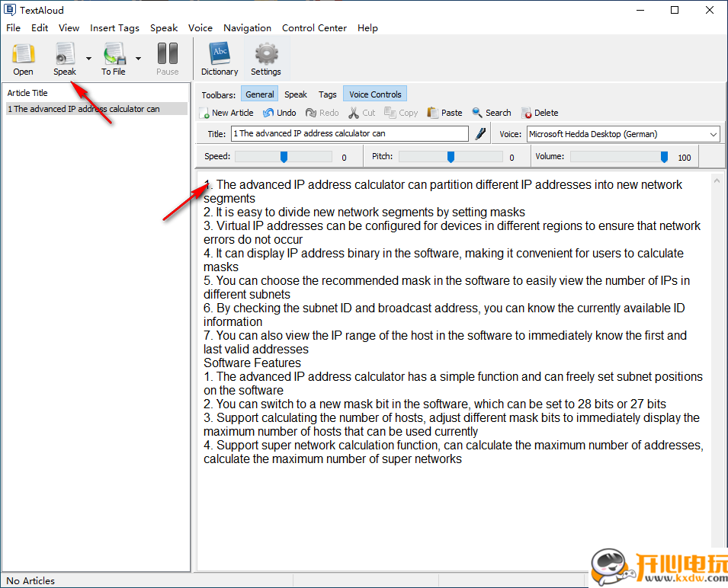Open the Voice menu
This screenshot has width=728, height=588.
point(200,28)
